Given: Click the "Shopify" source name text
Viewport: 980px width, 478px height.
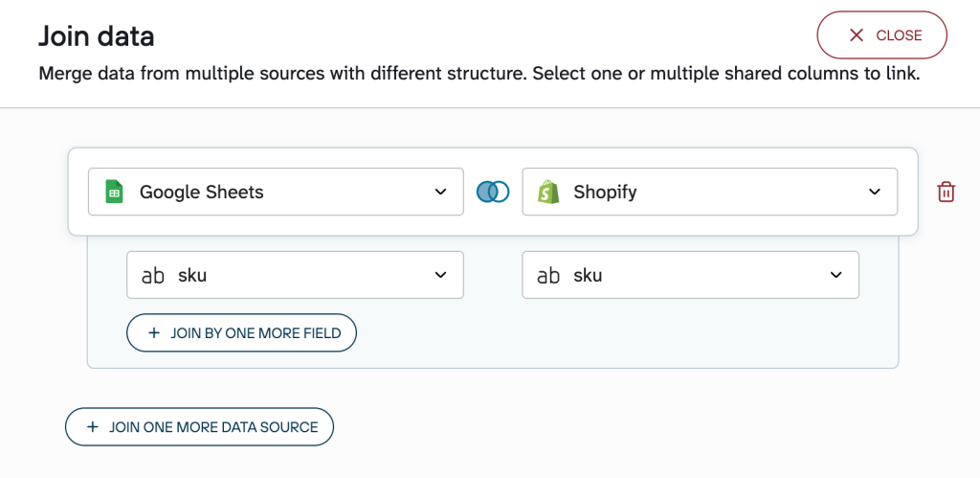Looking at the screenshot, I should [605, 192].
